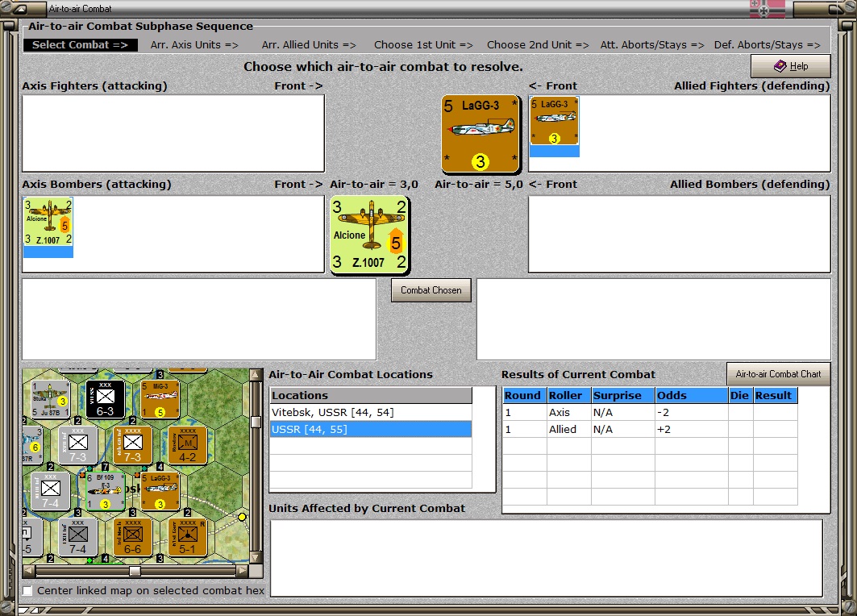Select the large LaGG-3 fighter counter
Screen dimensions: 857x616
point(481,134)
